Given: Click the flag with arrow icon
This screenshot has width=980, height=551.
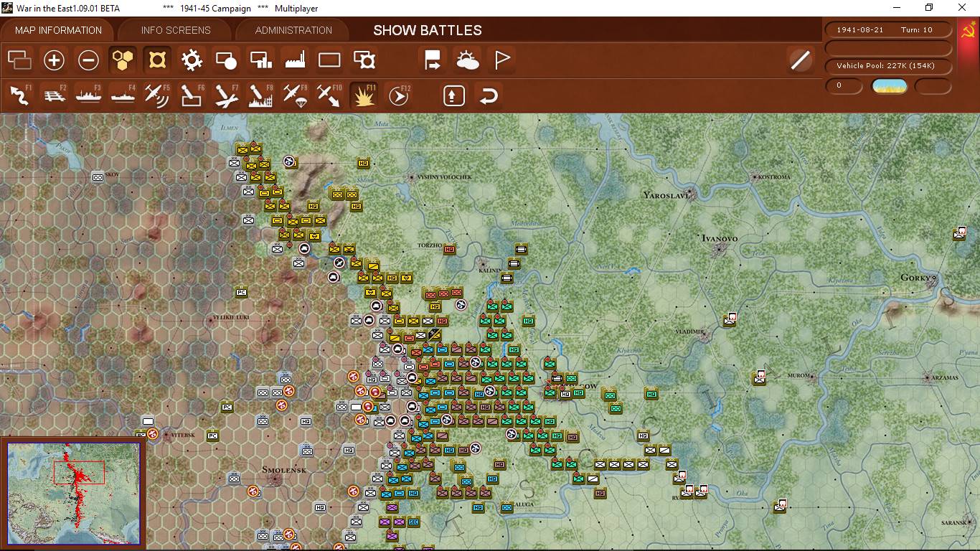Looking at the screenshot, I should pyautogui.click(x=433, y=60).
